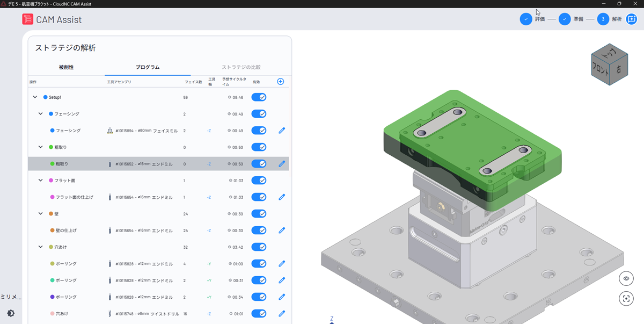The height and width of the screenshot is (324, 644).
Task: Disable the Setup1 enabled toggle
Action: pos(259,97)
